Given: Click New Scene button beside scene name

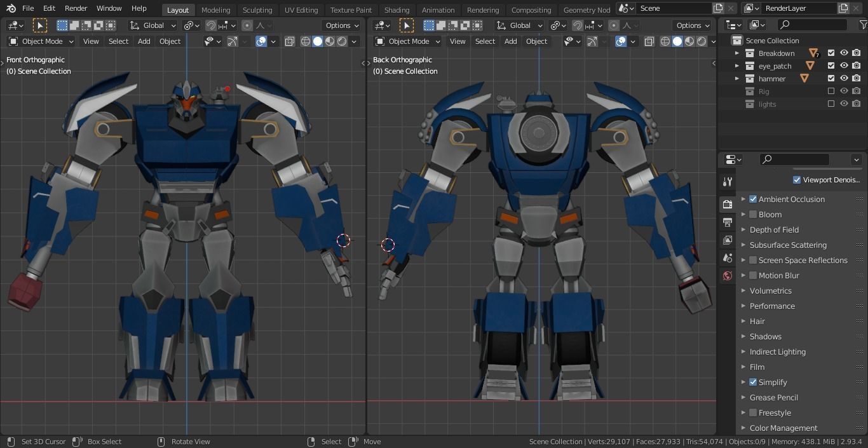Looking at the screenshot, I should 717,8.
